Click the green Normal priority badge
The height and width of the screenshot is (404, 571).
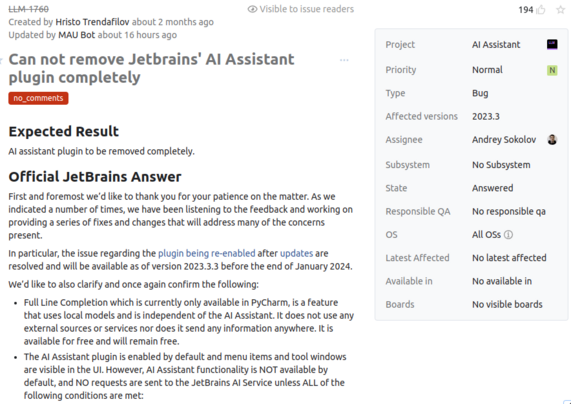[552, 70]
